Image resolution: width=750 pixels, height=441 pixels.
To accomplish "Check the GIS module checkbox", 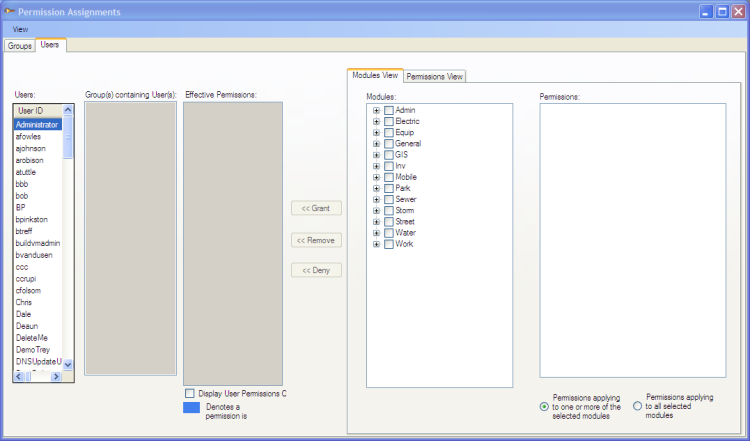I will point(389,155).
